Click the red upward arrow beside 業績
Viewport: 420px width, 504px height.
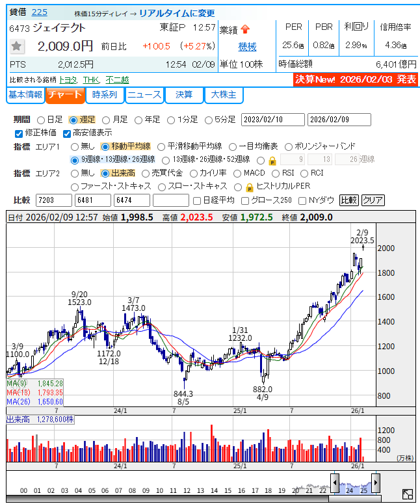(x=245, y=29)
